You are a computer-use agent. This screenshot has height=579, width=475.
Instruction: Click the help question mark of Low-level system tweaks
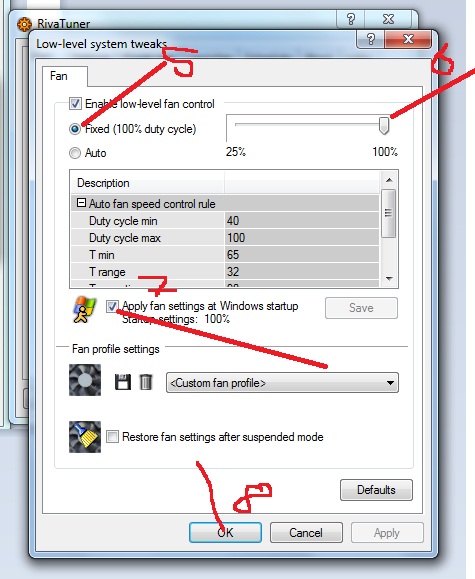click(370, 39)
